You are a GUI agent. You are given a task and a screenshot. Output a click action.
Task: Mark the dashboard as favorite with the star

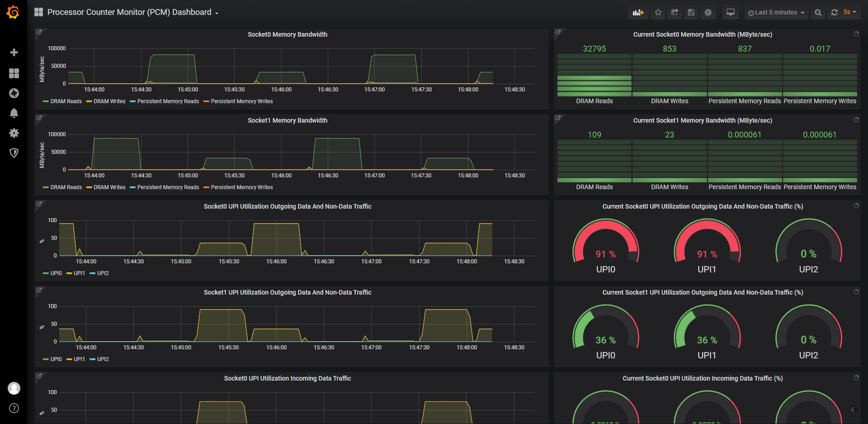tap(658, 12)
